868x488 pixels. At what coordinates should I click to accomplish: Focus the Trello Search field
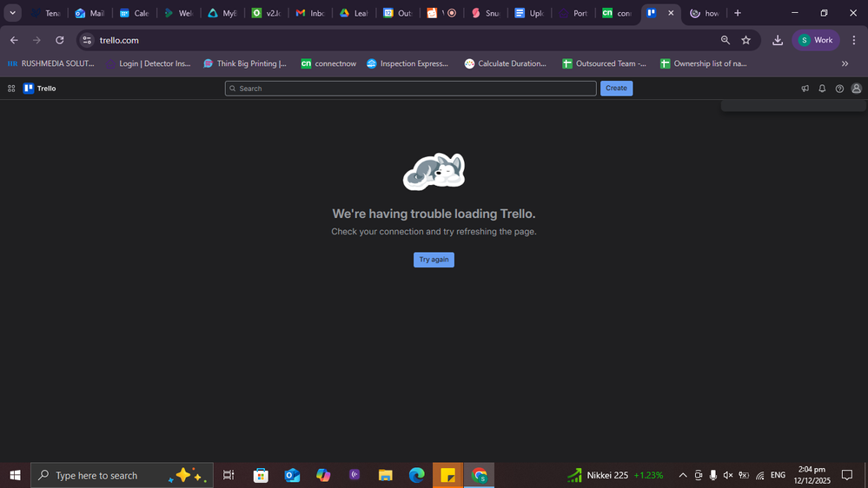(410, 89)
